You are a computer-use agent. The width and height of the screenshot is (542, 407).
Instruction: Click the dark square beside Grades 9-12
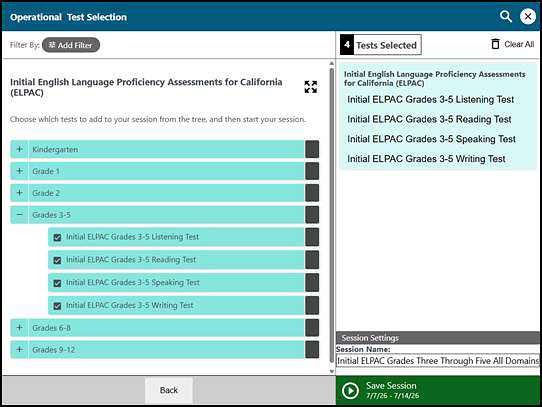point(312,349)
